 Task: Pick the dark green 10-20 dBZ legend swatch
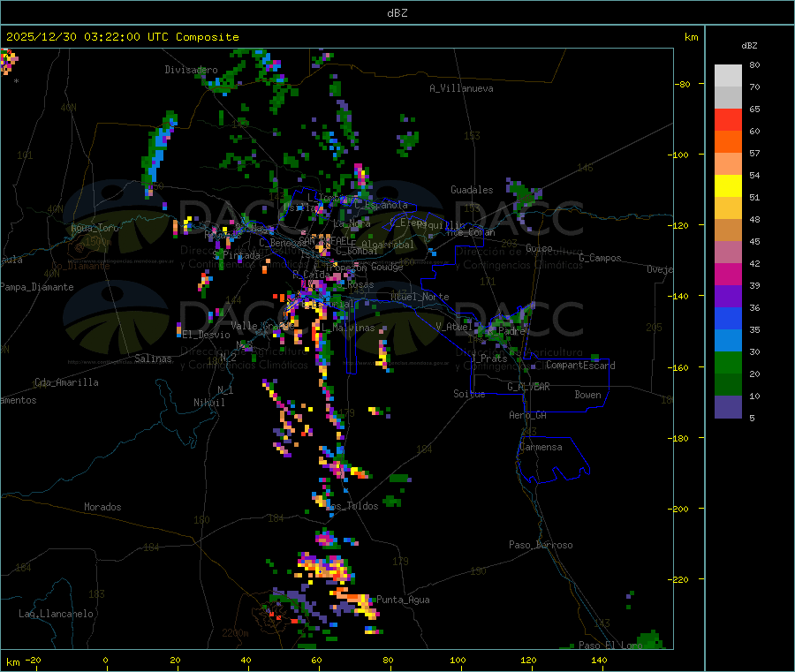click(728, 385)
